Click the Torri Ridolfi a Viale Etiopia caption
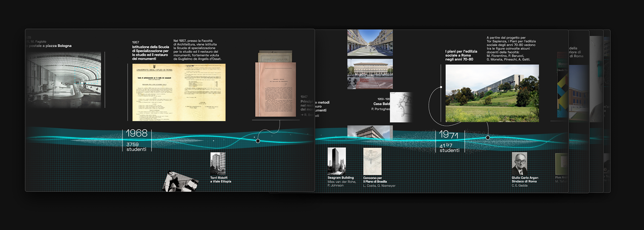Image resolution: width=644 pixels, height=230 pixels. click(x=221, y=180)
